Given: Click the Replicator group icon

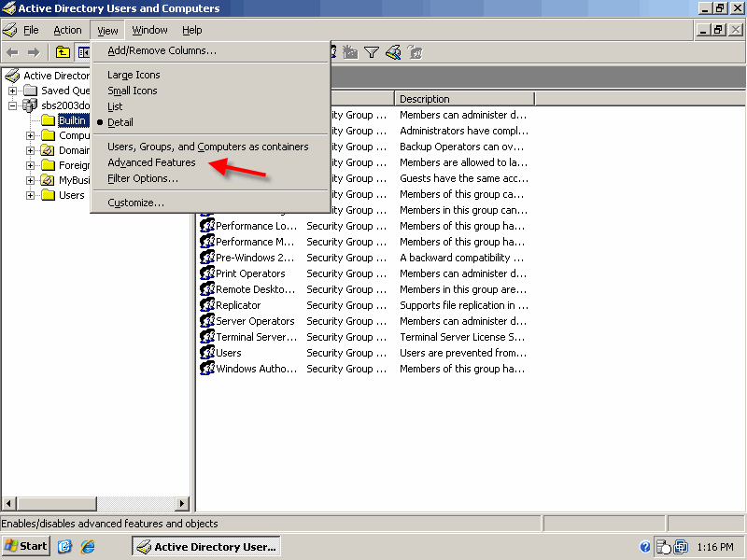Looking at the screenshot, I should [207, 305].
